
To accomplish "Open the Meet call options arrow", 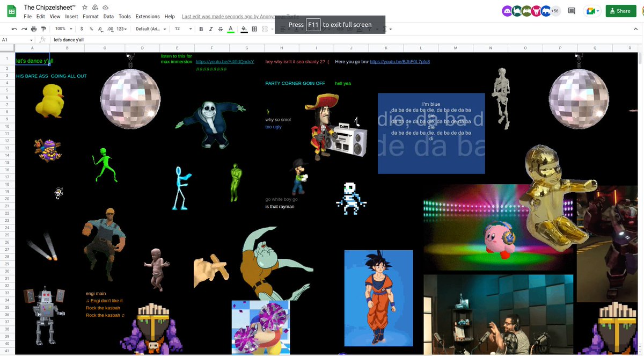I will pyautogui.click(x=597, y=11).
